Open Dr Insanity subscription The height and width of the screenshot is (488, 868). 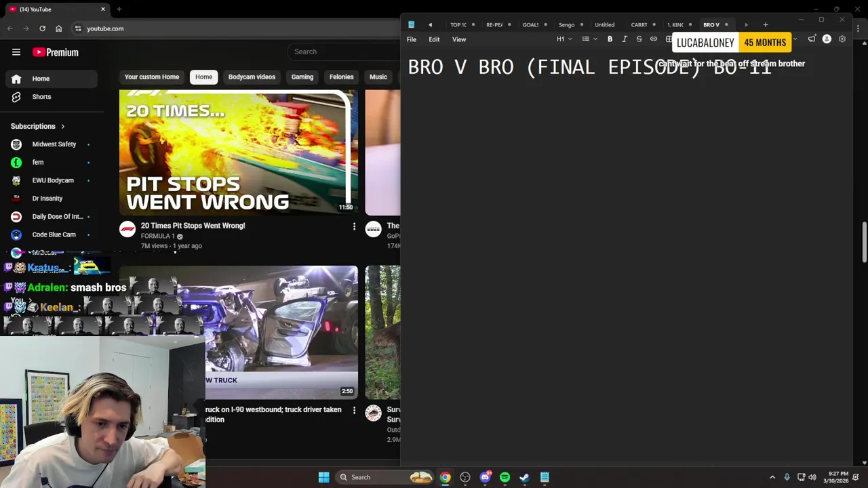coord(52,199)
